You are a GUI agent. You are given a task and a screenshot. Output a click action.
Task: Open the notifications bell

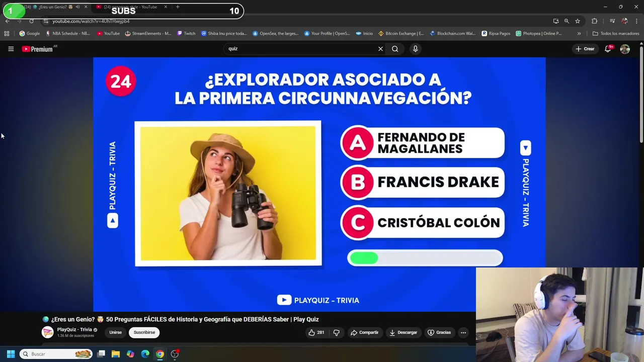pos(608,49)
